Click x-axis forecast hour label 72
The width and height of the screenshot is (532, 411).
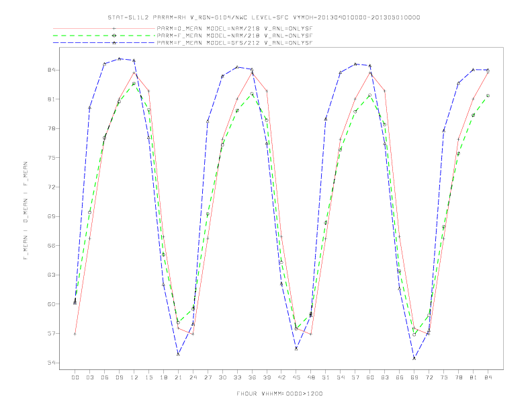point(429,377)
